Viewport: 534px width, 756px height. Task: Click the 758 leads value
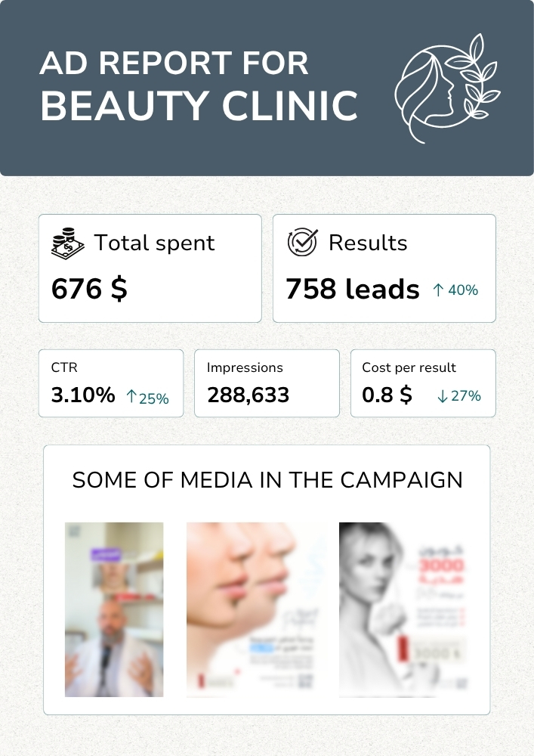[353, 290]
